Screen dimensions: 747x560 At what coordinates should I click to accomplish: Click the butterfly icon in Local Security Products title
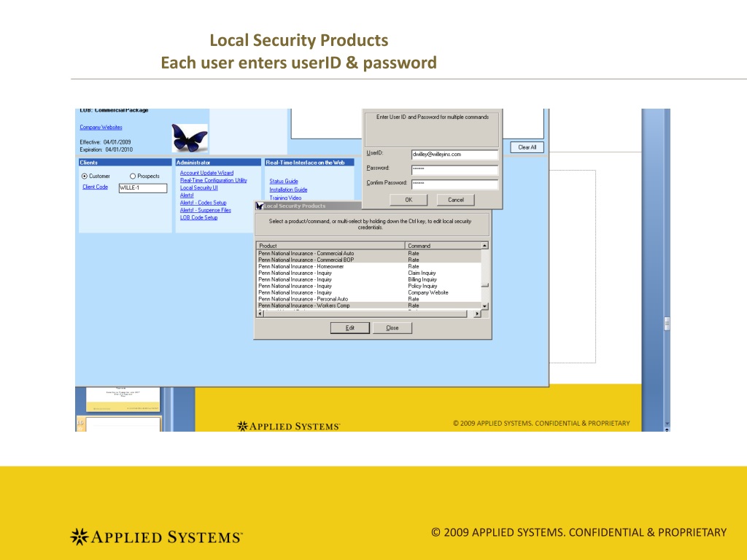click(x=260, y=206)
